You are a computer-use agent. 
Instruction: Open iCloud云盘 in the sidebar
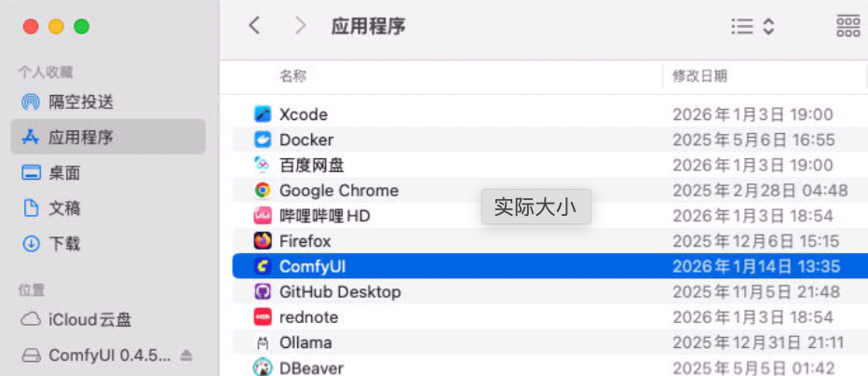pyautogui.click(x=89, y=320)
